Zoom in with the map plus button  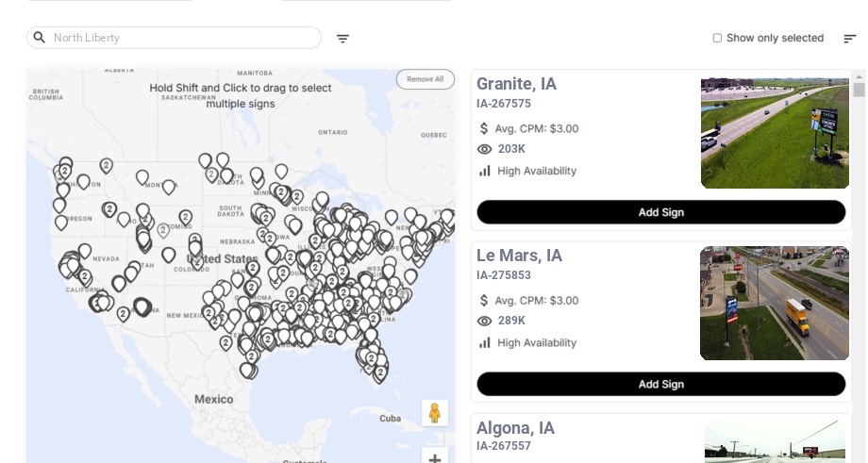point(435,457)
